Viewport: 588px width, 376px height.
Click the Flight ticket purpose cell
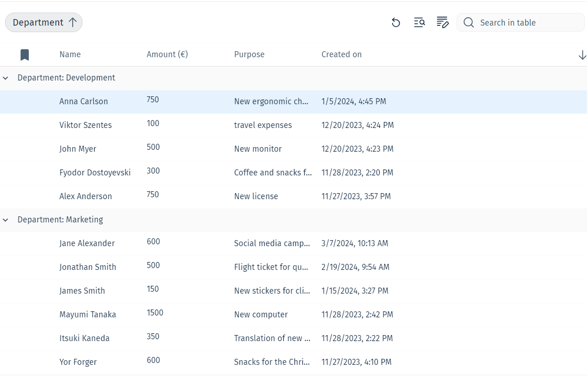[271, 267]
